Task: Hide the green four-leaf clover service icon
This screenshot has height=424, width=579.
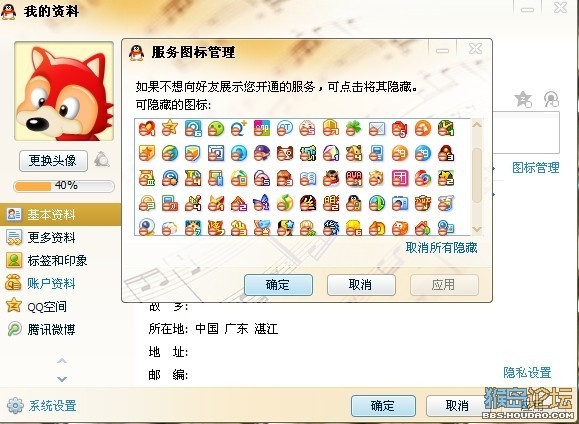Action: (x=353, y=129)
